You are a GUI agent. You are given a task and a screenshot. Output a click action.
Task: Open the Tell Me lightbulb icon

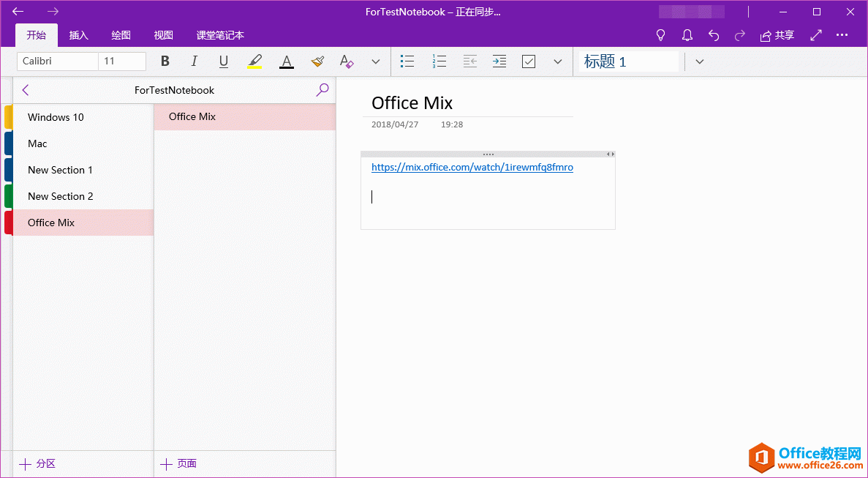pos(660,34)
